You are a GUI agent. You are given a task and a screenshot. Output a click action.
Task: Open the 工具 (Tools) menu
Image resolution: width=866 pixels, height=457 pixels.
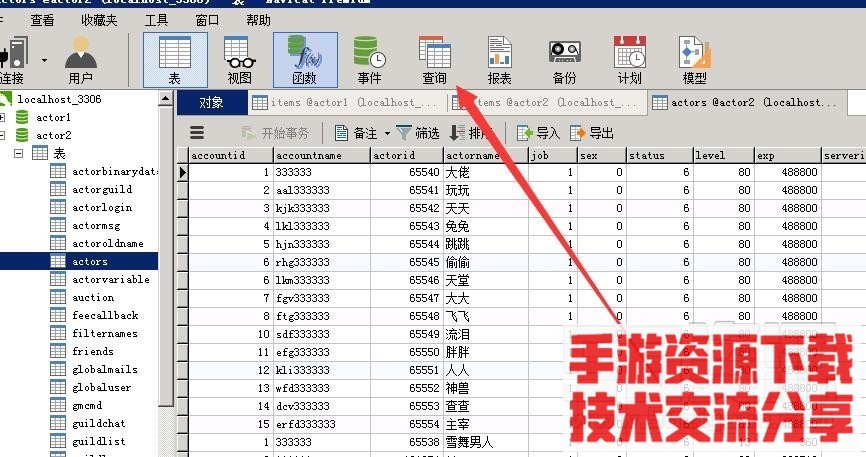point(156,20)
